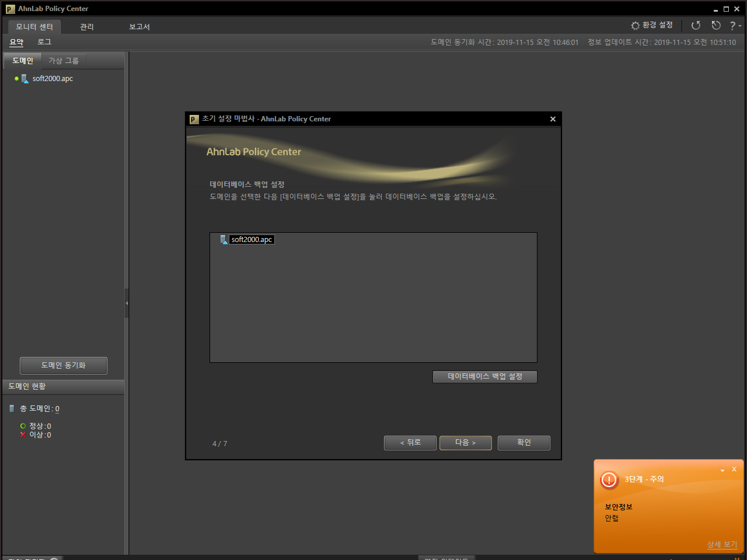The width and height of the screenshot is (747, 560).
Task: Go back with < 뒤로 button
Action: (x=410, y=443)
